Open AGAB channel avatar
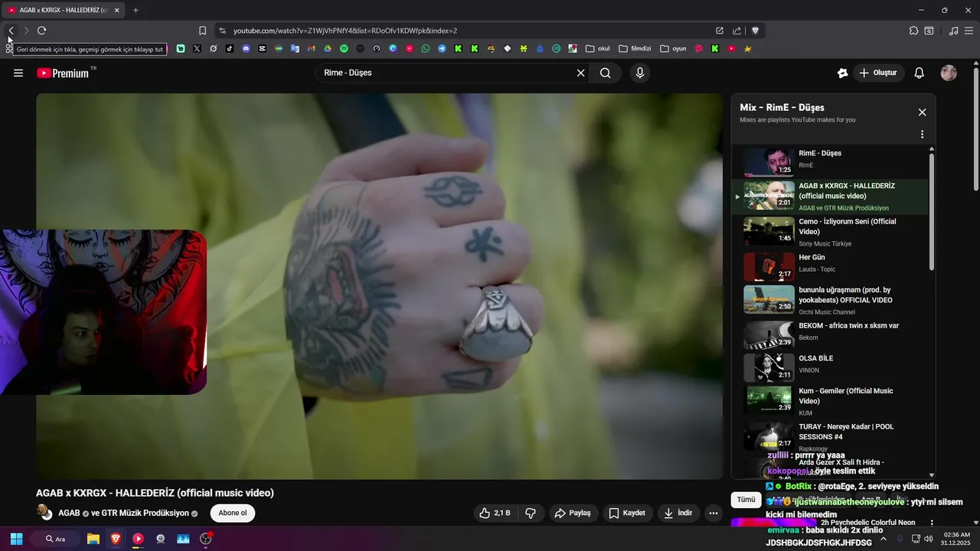Viewport: 980px width, 551px height. click(44, 513)
